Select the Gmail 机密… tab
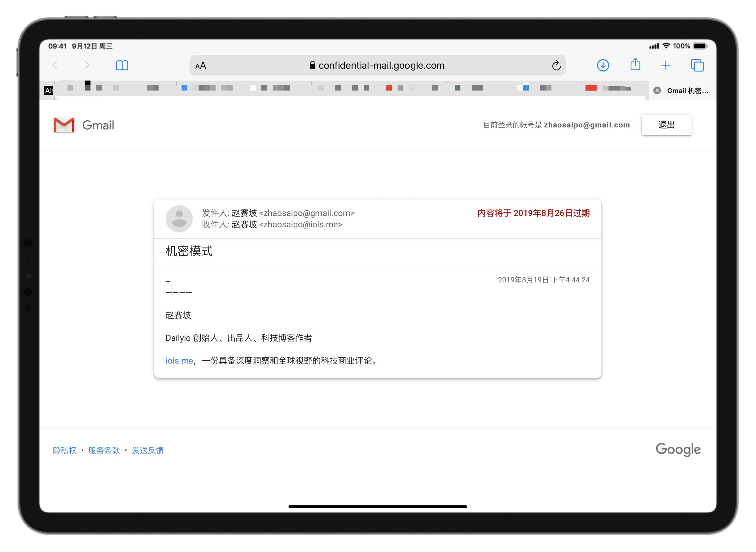The height and width of the screenshot is (552, 756). point(683,91)
